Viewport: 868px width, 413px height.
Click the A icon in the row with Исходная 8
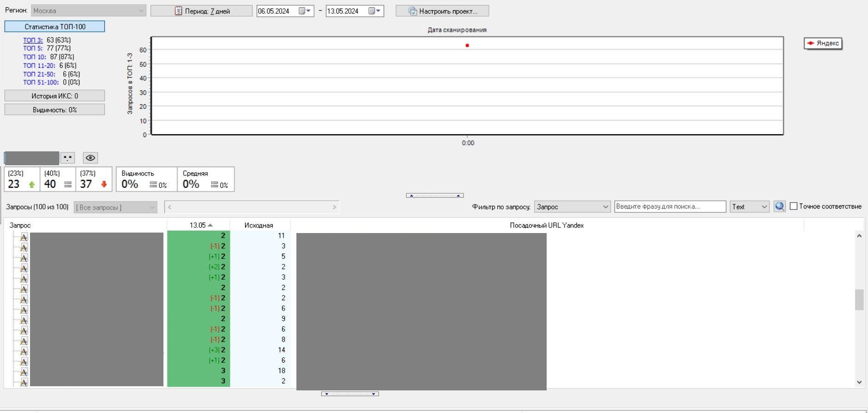pos(24,341)
